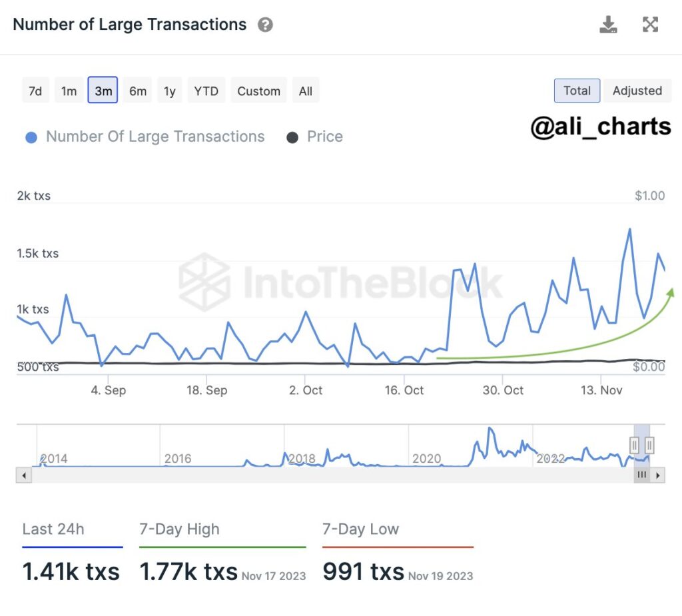Click the download chart icon
Screen dimensions: 682x616
click(x=608, y=25)
